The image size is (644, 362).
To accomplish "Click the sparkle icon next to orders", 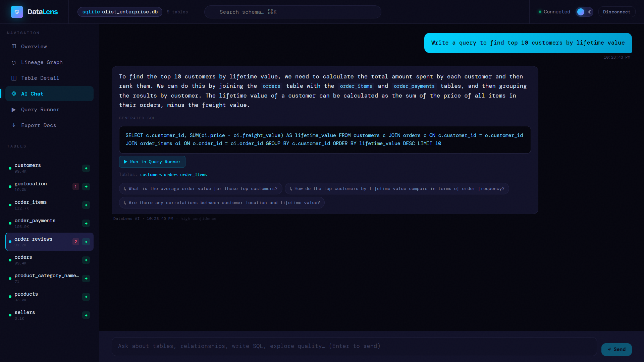I will [x=86, y=260].
